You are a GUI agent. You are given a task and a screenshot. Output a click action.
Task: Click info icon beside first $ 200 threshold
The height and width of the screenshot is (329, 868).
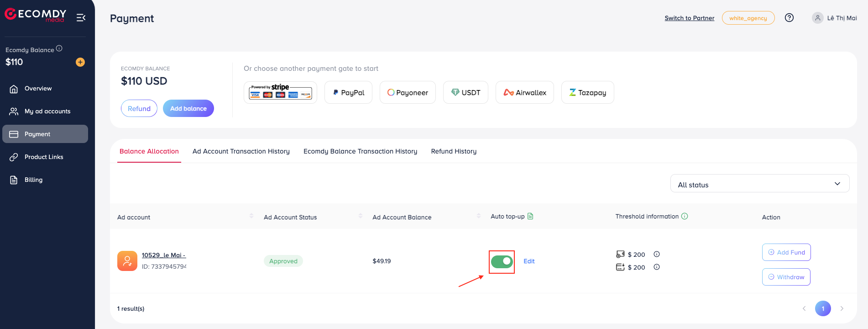tap(657, 254)
